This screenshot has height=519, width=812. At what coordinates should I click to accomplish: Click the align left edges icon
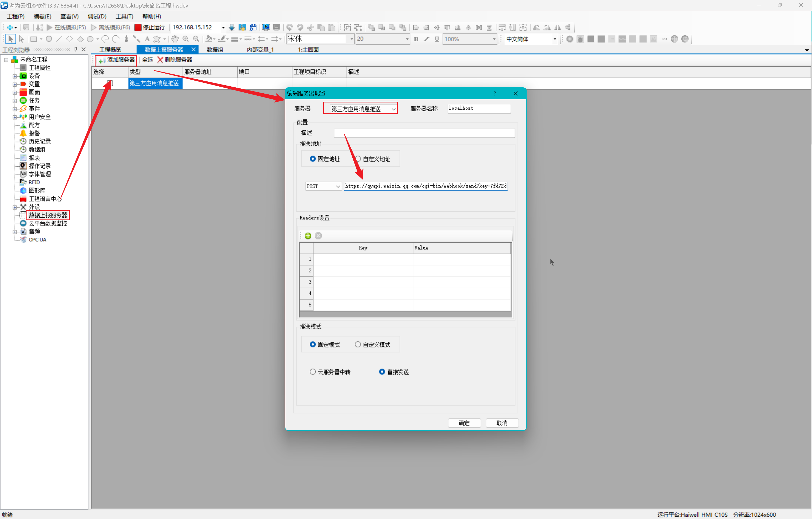(416, 27)
